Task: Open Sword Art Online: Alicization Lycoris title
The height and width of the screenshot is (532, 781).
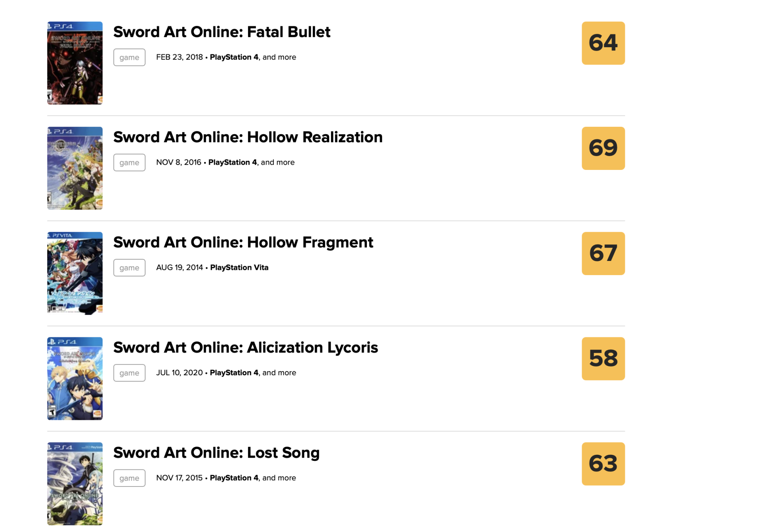Action: coord(245,348)
